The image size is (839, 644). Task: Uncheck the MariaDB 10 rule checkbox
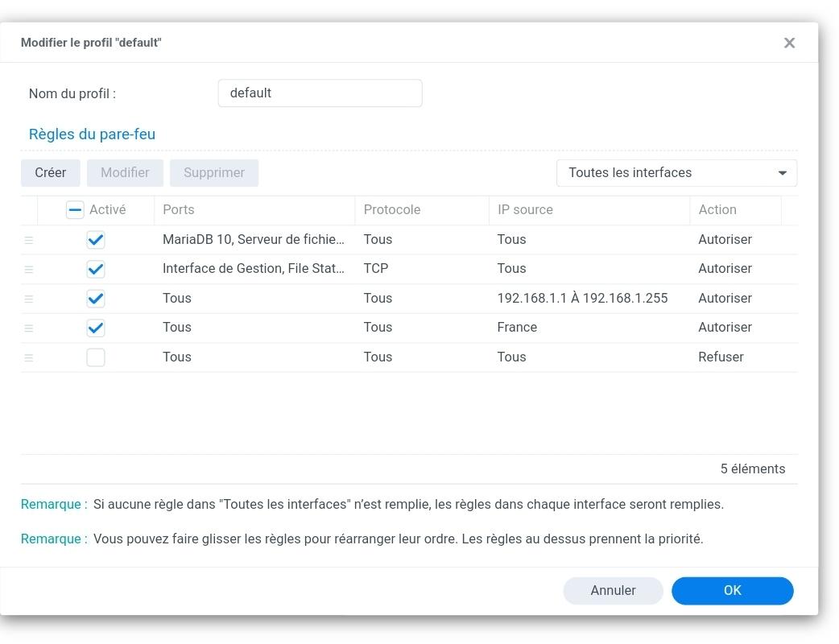point(96,240)
